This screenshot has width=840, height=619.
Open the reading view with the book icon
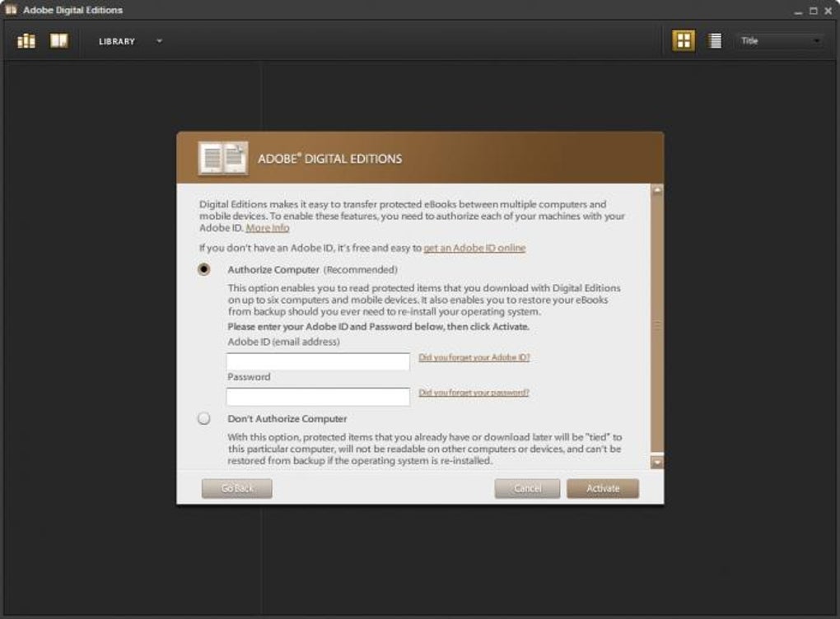coord(58,40)
